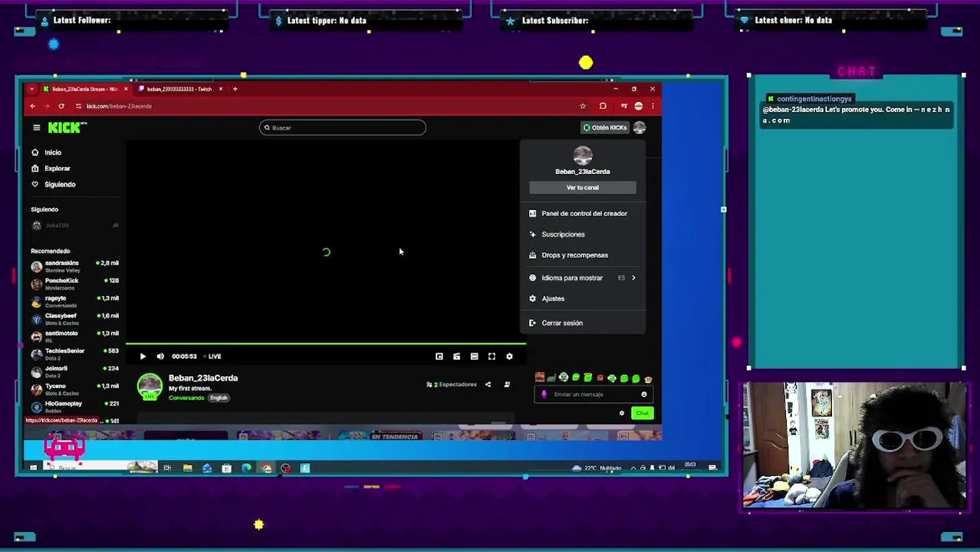The image size is (980, 552).
Task: Mute the stream volume icon
Action: click(160, 356)
